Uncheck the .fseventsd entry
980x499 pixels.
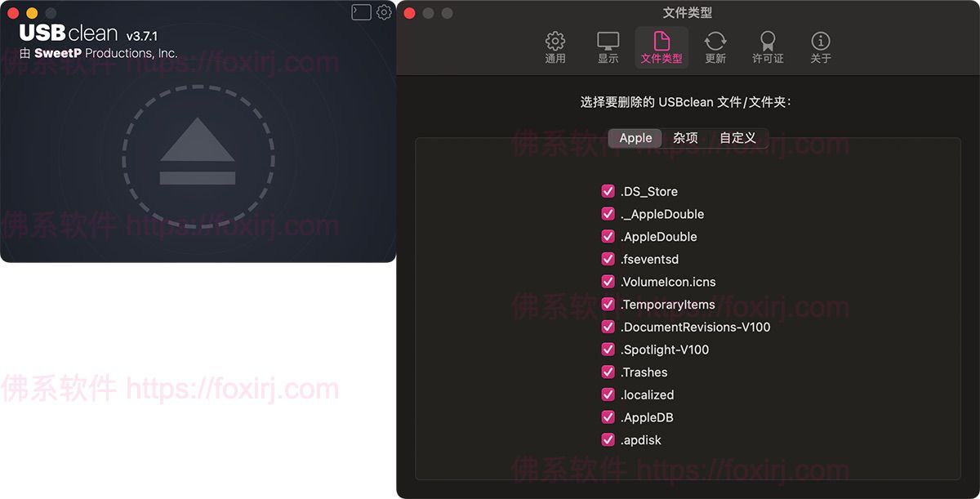point(608,259)
